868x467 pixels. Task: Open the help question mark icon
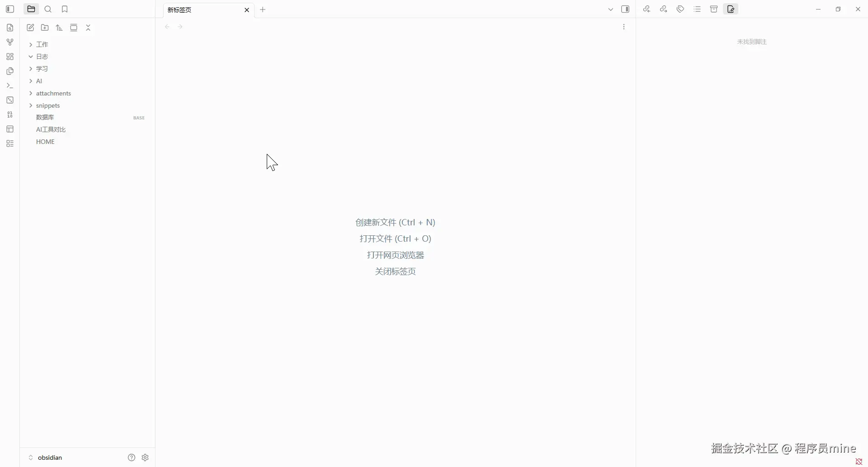[132, 457]
